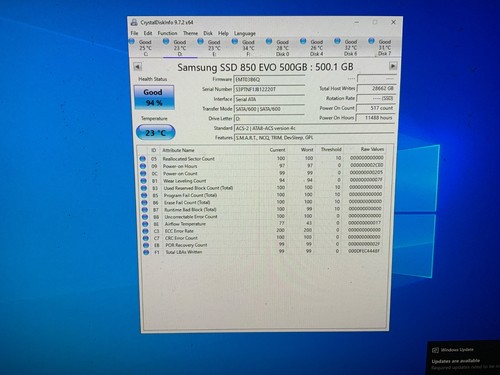Open the Theme menu

(x=190, y=33)
